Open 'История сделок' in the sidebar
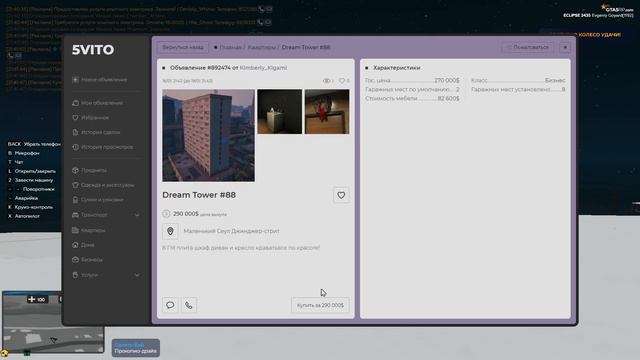The image size is (640, 360). point(96,132)
